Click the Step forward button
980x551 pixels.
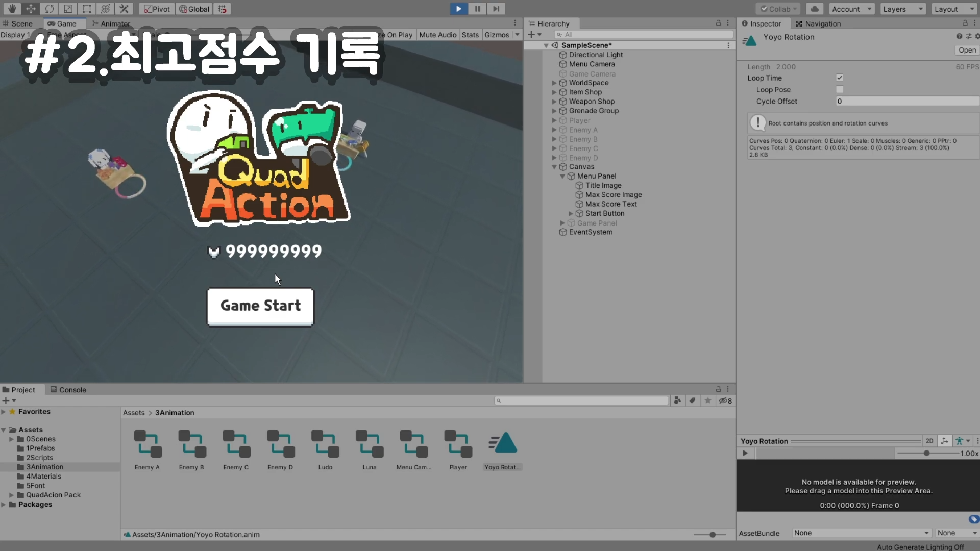(x=496, y=9)
